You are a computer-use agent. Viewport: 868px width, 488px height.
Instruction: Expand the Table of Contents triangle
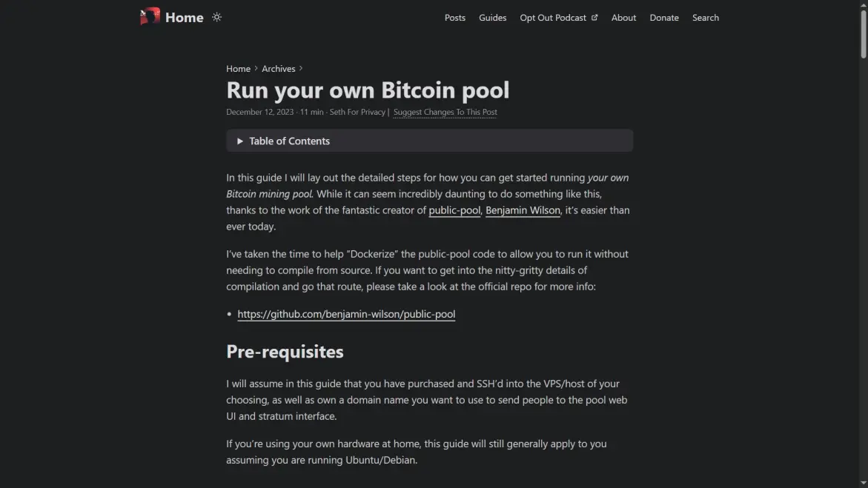click(x=239, y=141)
